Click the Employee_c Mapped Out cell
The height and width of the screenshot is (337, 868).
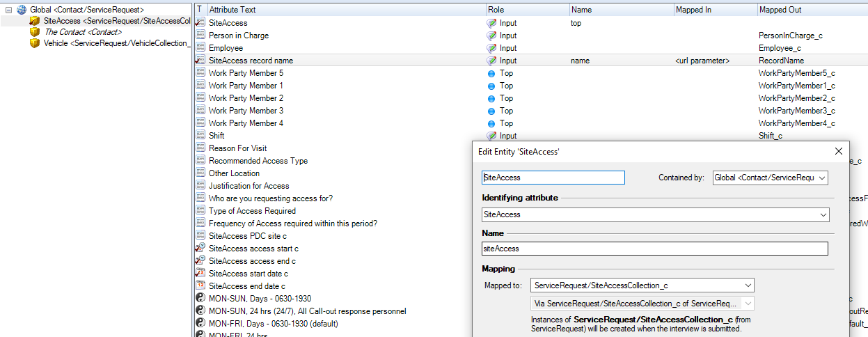(x=780, y=48)
